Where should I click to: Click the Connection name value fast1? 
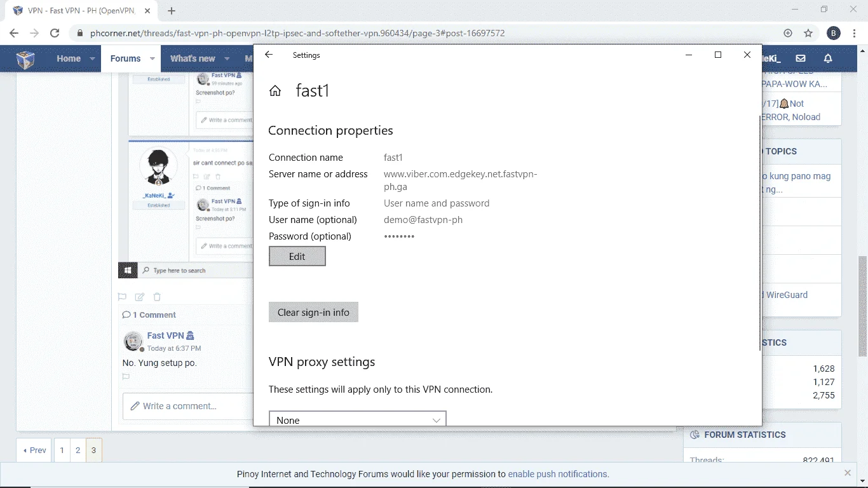[x=393, y=158]
